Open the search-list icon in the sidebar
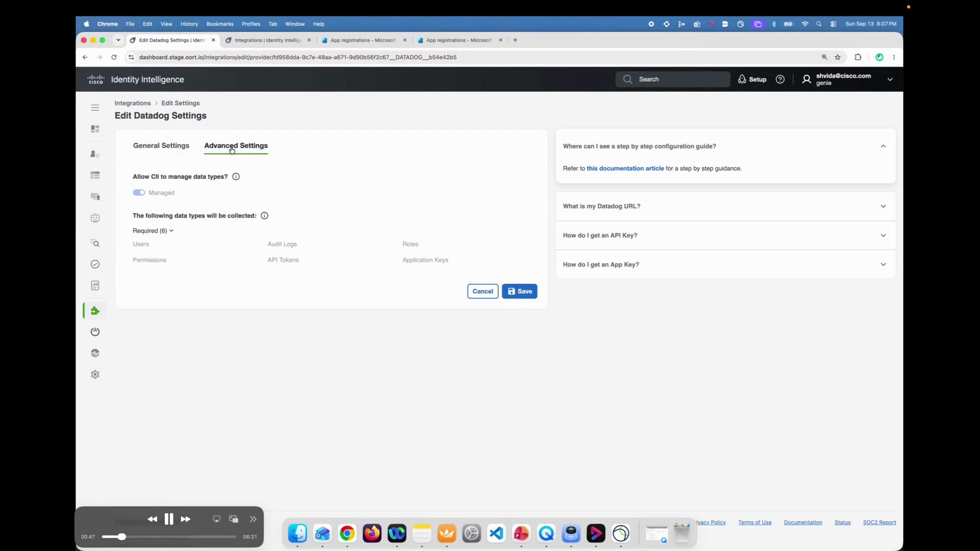Viewport: 980px width, 551px height. point(95,243)
